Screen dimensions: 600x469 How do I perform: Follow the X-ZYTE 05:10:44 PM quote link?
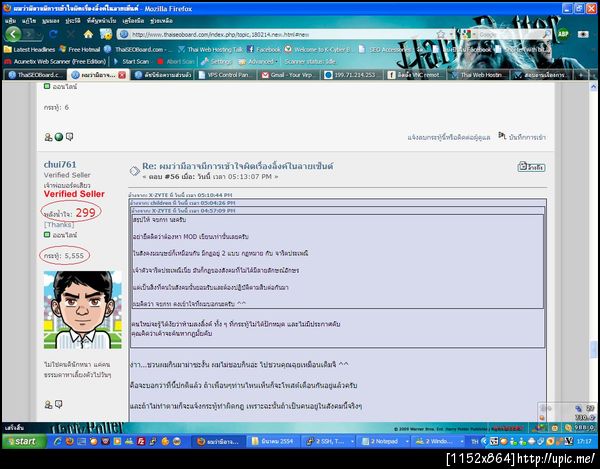click(180, 195)
